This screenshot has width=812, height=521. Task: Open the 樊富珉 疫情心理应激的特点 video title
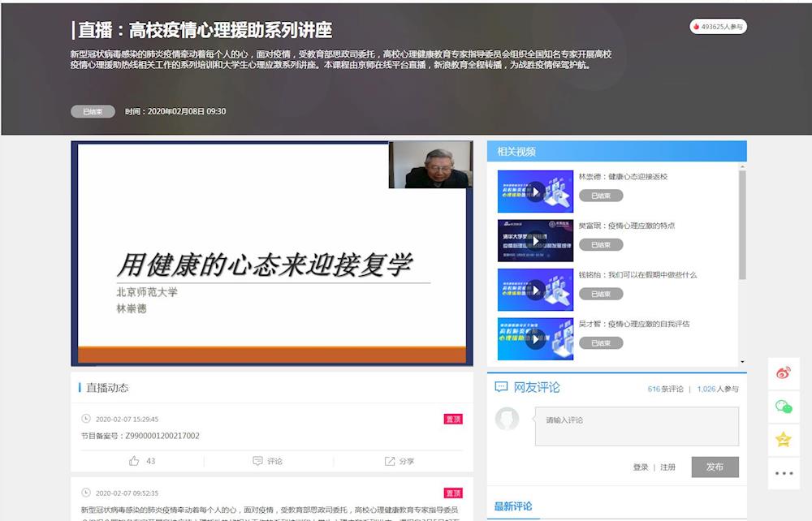[626, 226]
